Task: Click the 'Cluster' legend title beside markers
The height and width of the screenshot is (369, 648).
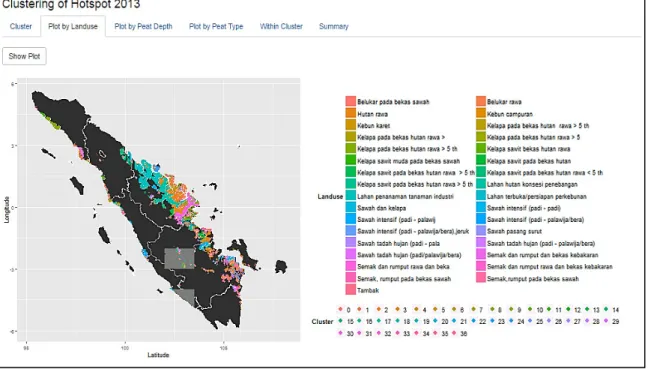Action: (322, 321)
